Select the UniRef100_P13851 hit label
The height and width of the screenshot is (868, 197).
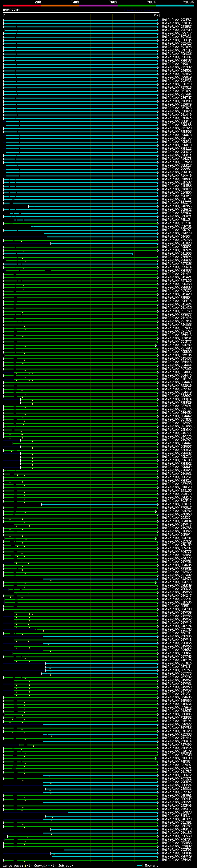click(x=177, y=555)
